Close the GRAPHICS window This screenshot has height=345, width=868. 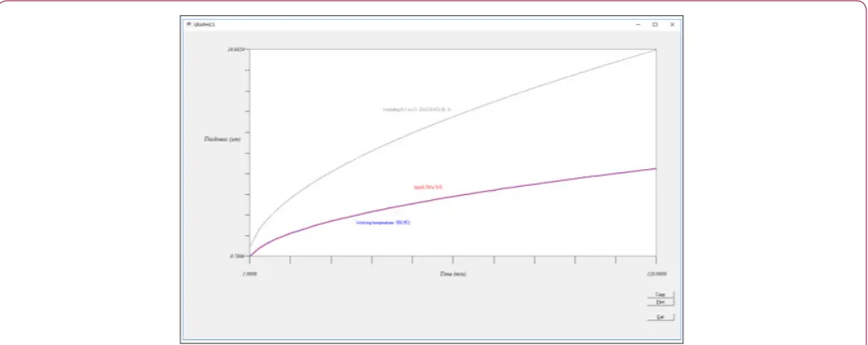[x=672, y=24]
